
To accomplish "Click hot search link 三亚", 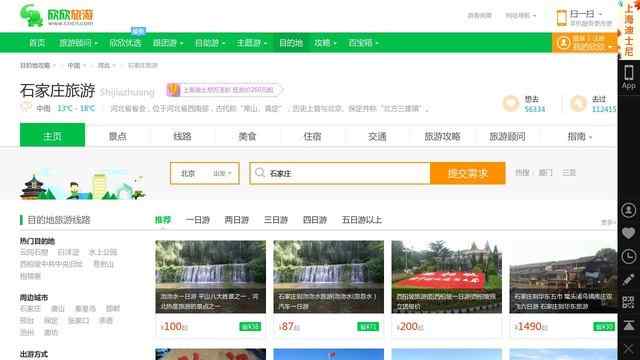I will [x=569, y=173].
